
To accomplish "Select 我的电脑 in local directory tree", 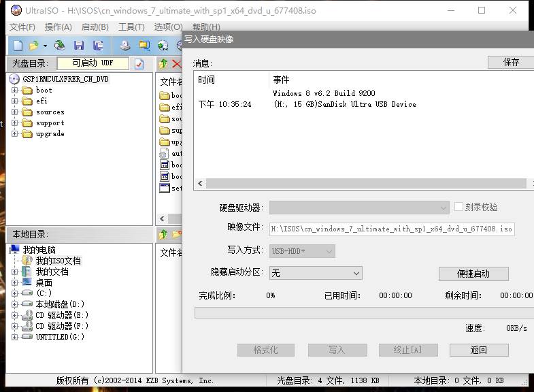I will 39,250.
